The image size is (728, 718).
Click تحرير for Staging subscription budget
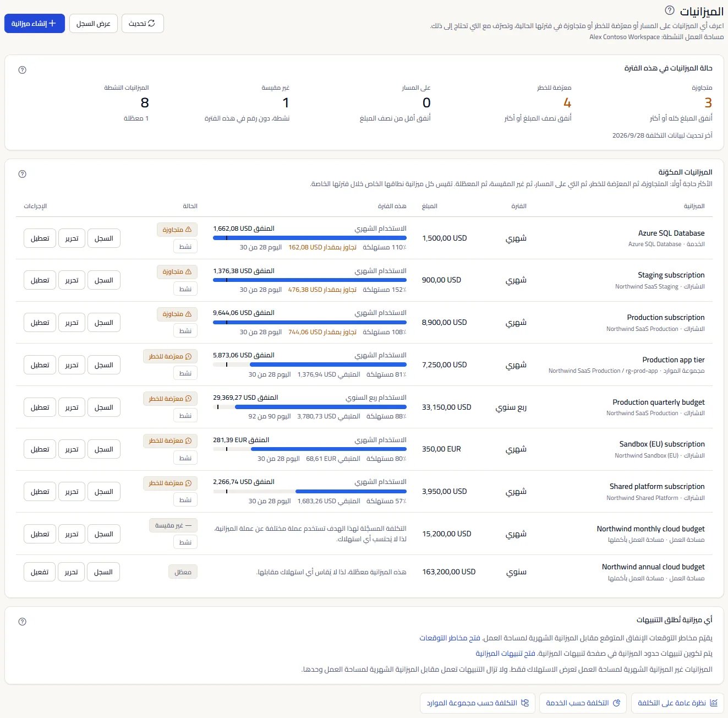click(x=72, y=280)
